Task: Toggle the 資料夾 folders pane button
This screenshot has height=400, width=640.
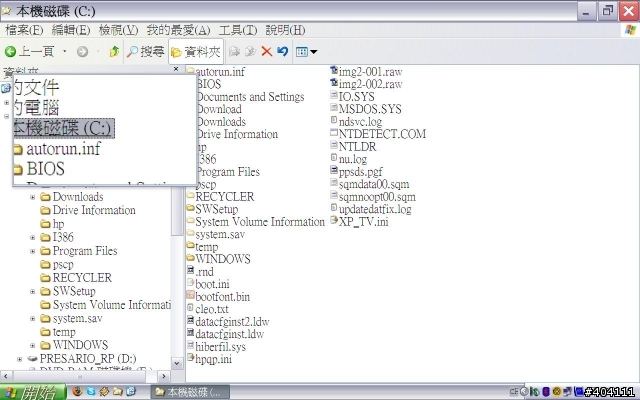Action: pyautogui.click(x=196, y=52)
